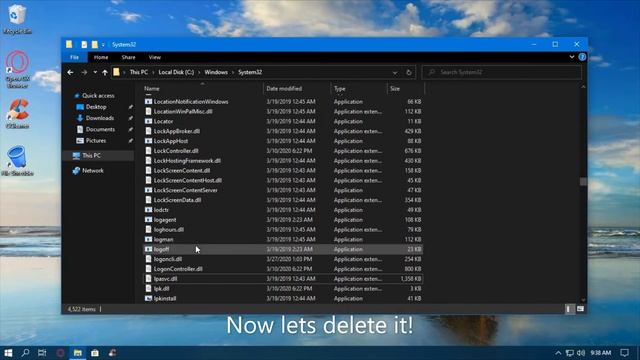Open Customize Quick Access Toolbar dropdown
Viewport: 640px width, 360px height.
[103, 44]
